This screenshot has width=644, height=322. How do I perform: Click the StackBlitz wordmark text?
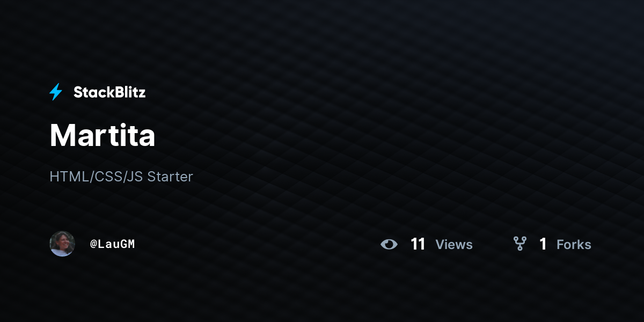pyautogui.click(x=109, y=92)
